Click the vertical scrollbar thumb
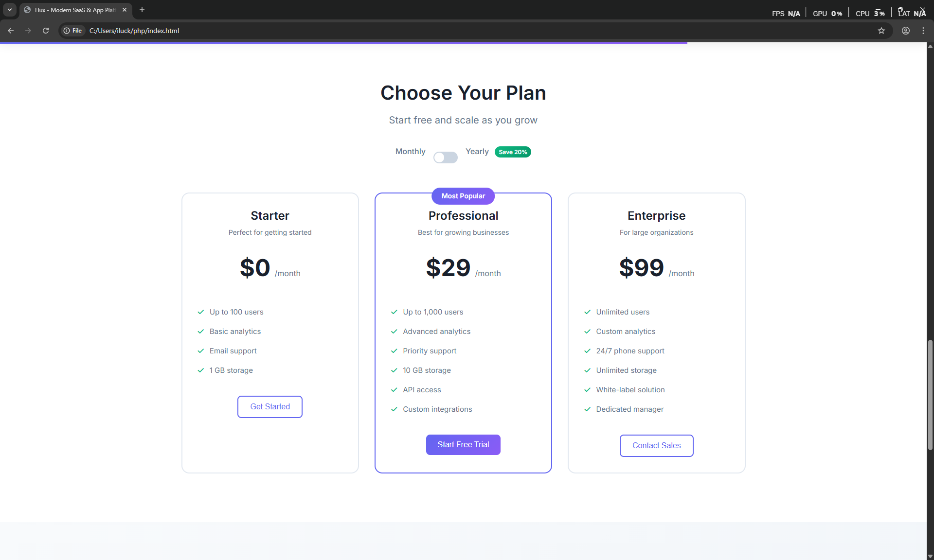Viewport: 934px width, 560px height. pyautogui.click(x=930, y=394)
